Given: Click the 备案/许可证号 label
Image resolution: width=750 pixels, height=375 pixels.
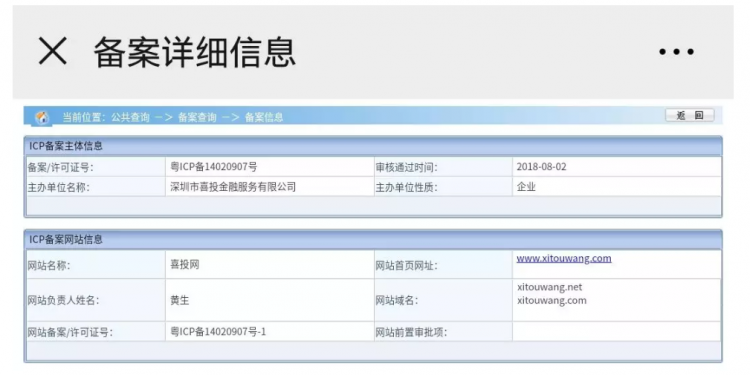Looking at the screenshot, I should [x=60, y=167].
